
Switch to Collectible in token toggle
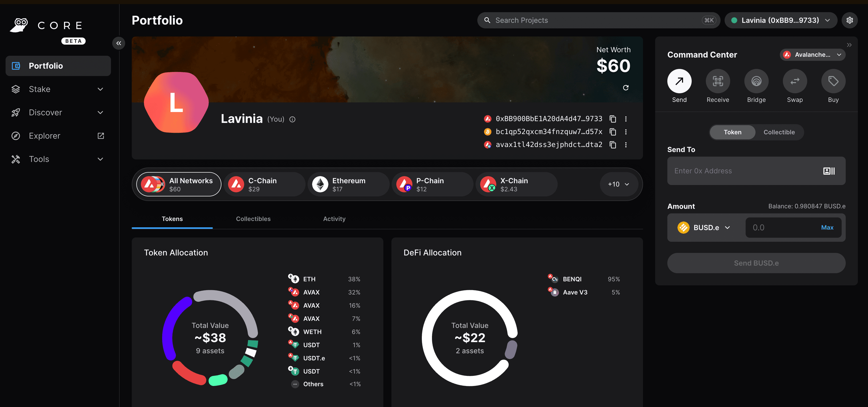[779, 132]
